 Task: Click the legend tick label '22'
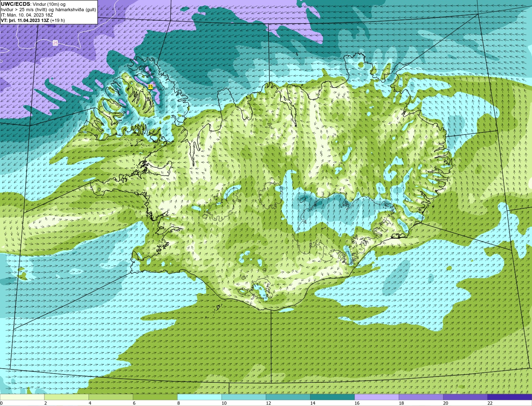490,403
